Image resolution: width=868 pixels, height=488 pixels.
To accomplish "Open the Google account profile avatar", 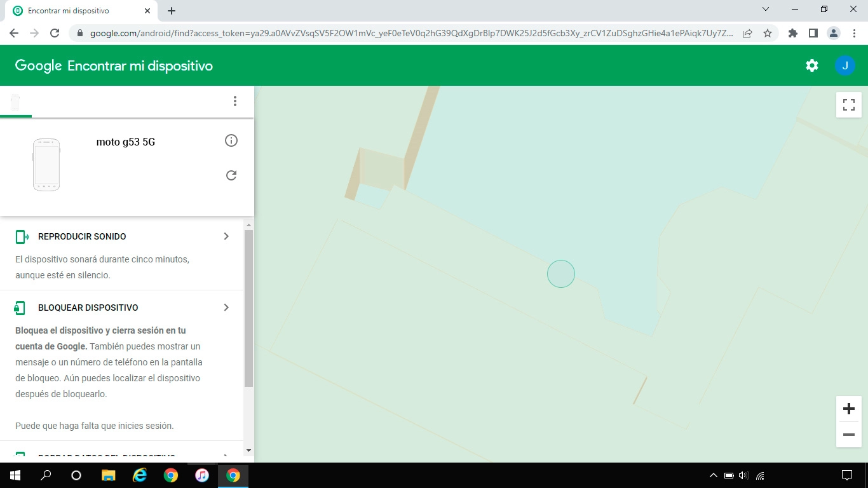I will 845,65.
